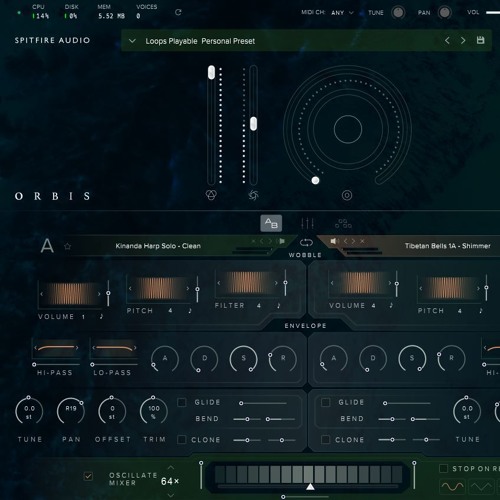Click the loop link icon above WOBBLE
500x500 pixels.
click(x=306, y=243)
